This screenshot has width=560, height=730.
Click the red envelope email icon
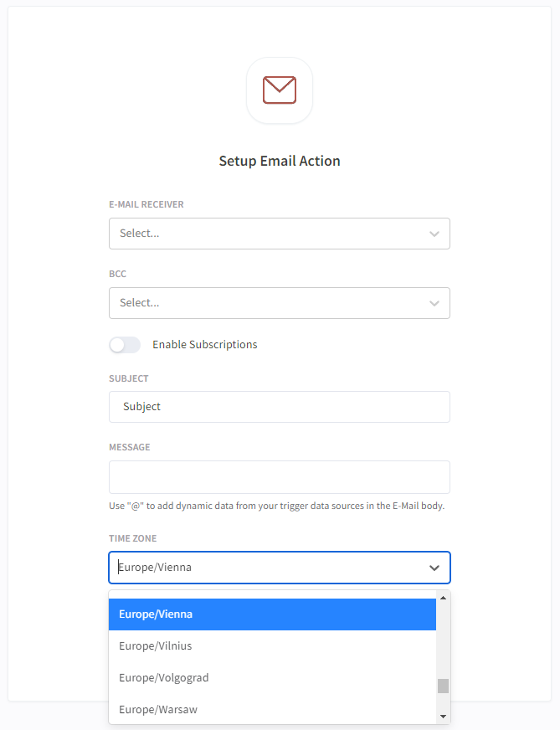[280, 90]
